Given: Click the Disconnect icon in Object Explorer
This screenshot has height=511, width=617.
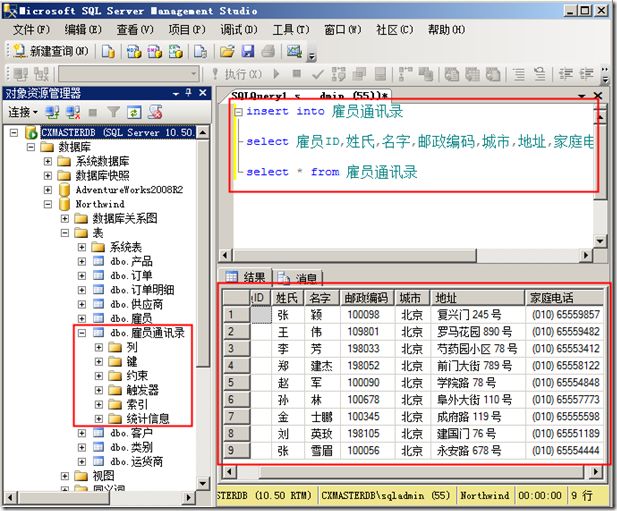Looking at the screenshot, I should click(73, 113).
